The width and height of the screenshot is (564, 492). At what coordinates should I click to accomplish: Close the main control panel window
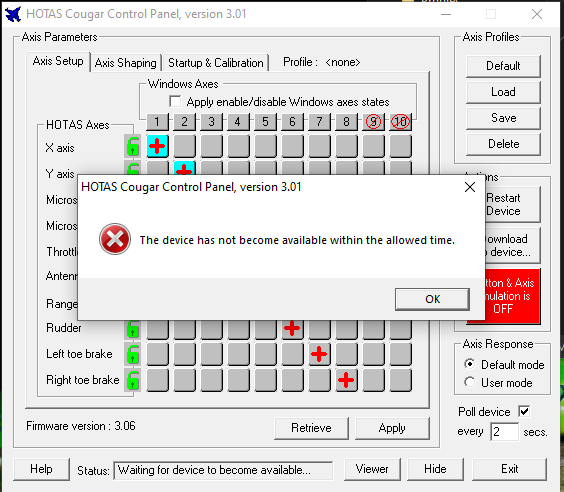[x=537, y=14]
